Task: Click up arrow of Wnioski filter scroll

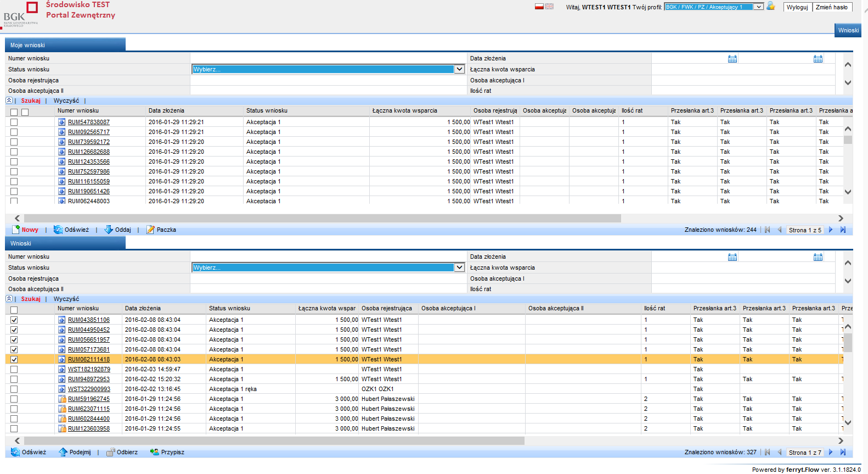Action: (848, 263)
